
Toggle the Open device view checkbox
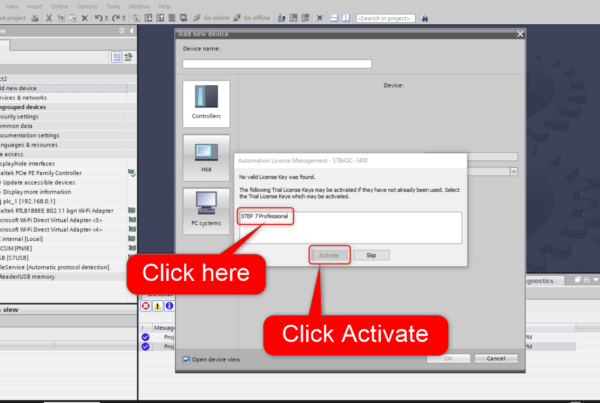coord(187,359)
